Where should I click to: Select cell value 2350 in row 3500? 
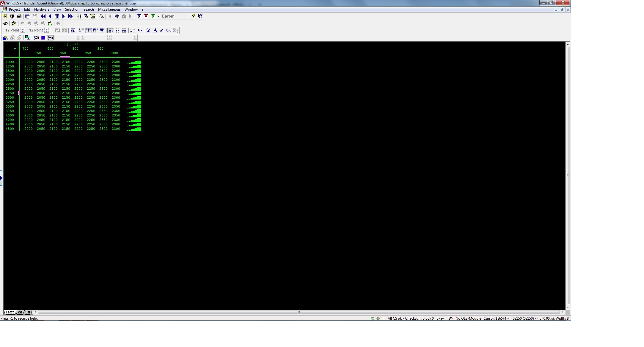(x=103, y=106)
